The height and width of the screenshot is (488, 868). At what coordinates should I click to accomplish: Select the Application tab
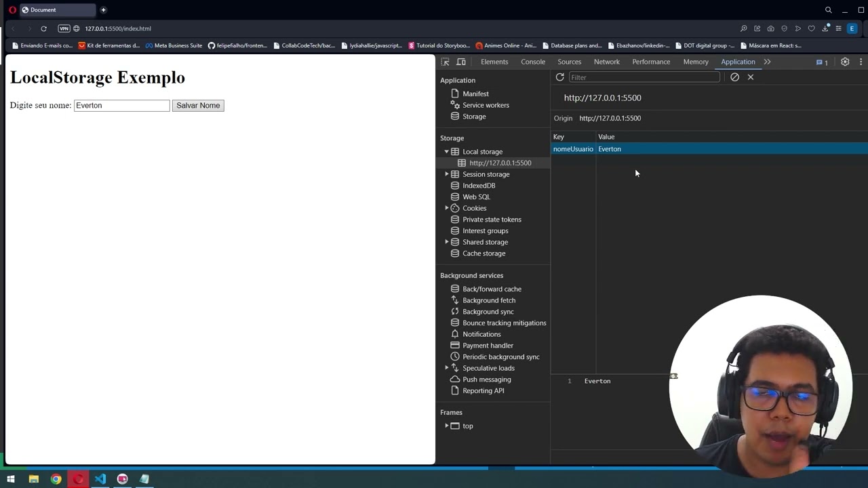click(x=738, y=62)
